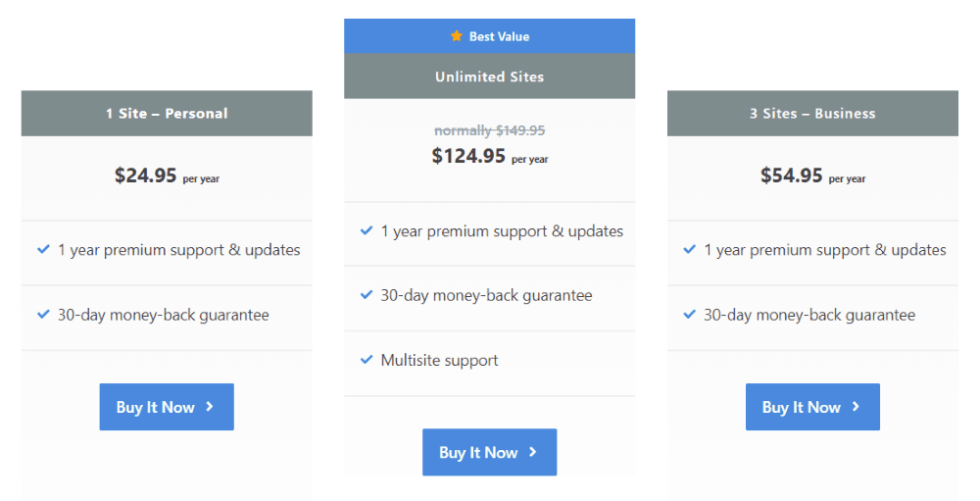
Task: Click checkmark beside Multisite support
Action: 367,360
